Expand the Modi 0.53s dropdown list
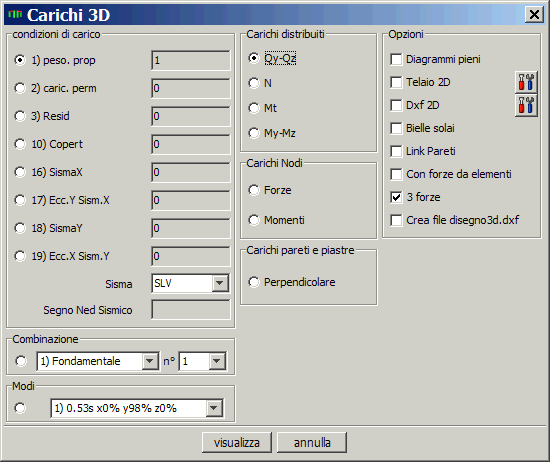Image resolution: width=550 pixels, height=462 pixels. point(214,408)
